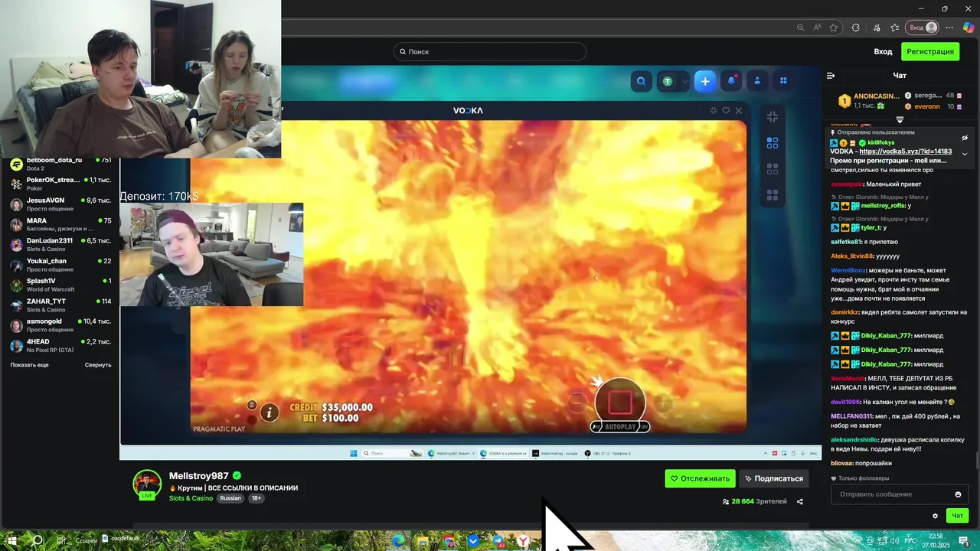Open asmongold channel in sidebar

(x=61, y=325)
